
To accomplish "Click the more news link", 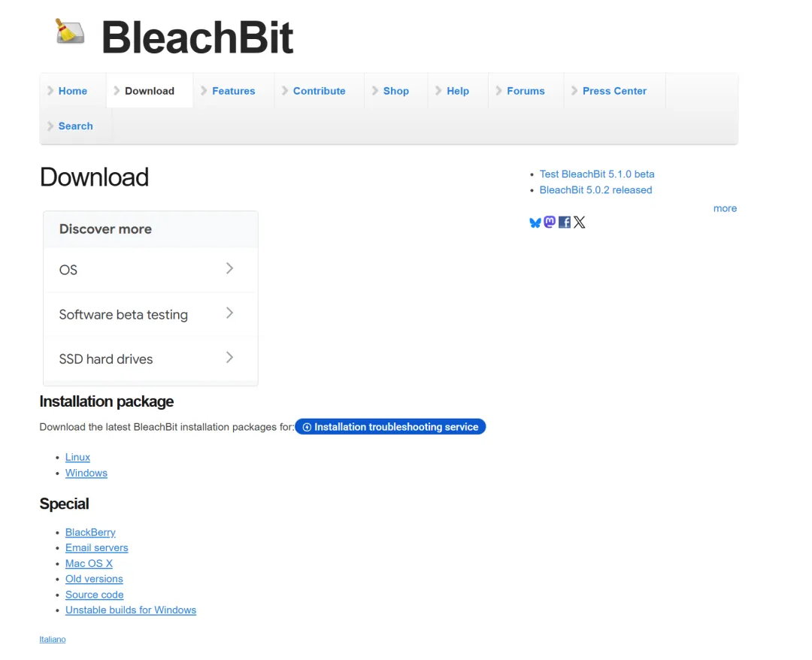I will click(725, 209).
